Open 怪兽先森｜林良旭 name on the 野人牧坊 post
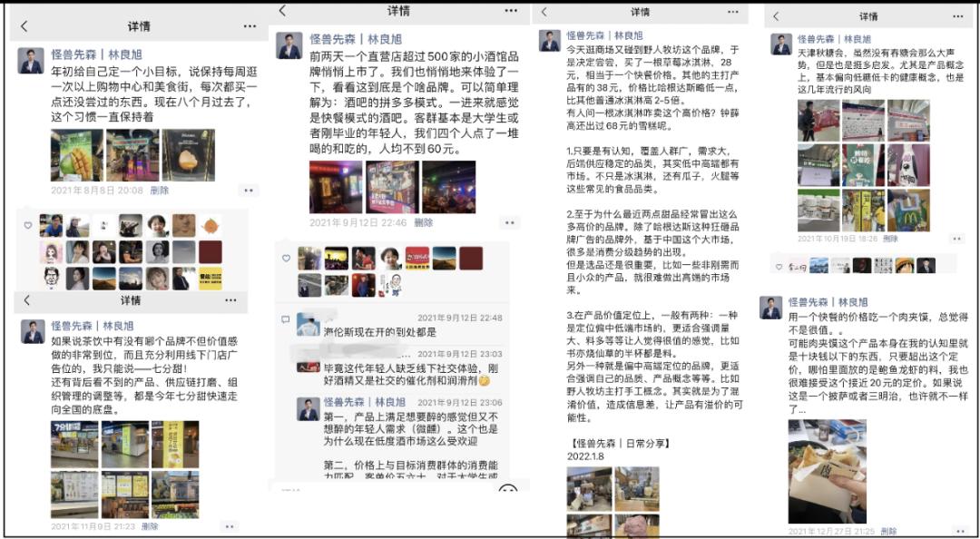 (x=604, y=35)
